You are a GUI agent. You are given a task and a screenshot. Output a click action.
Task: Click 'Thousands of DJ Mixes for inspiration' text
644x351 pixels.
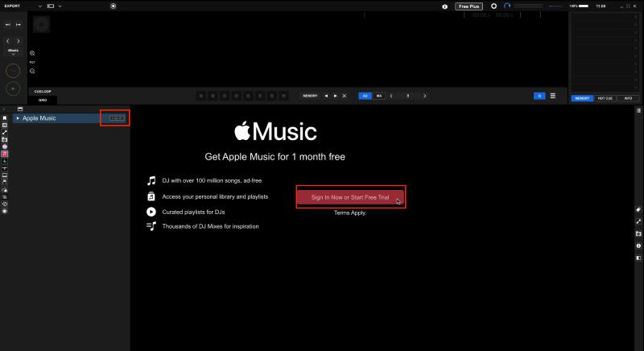(x=210, y=226)
